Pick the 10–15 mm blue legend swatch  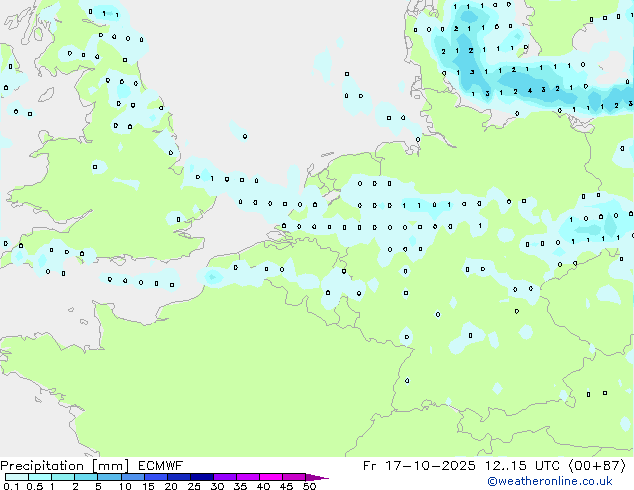[133, 477]
